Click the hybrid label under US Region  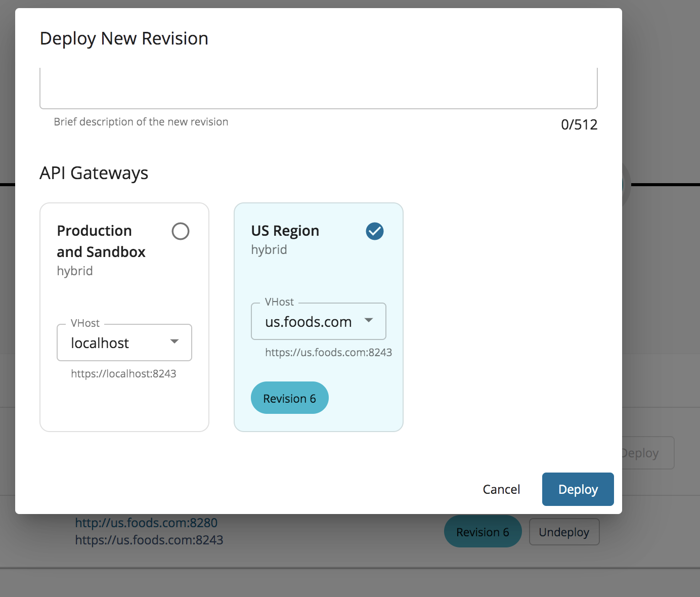269,249
